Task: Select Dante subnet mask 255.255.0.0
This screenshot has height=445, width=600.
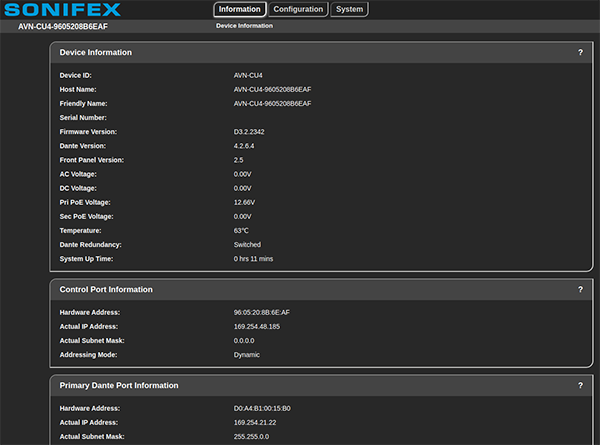Action: [251, 437]
